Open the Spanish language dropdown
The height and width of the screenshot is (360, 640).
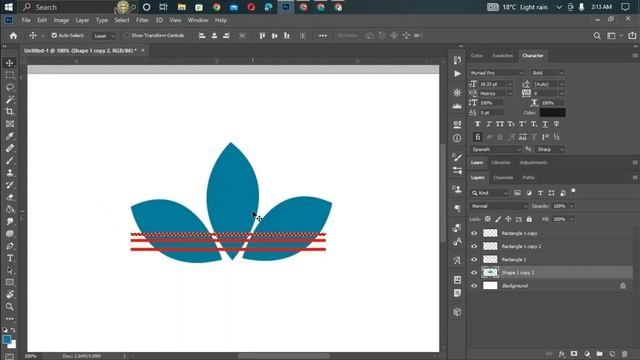(x=496, y=149)
